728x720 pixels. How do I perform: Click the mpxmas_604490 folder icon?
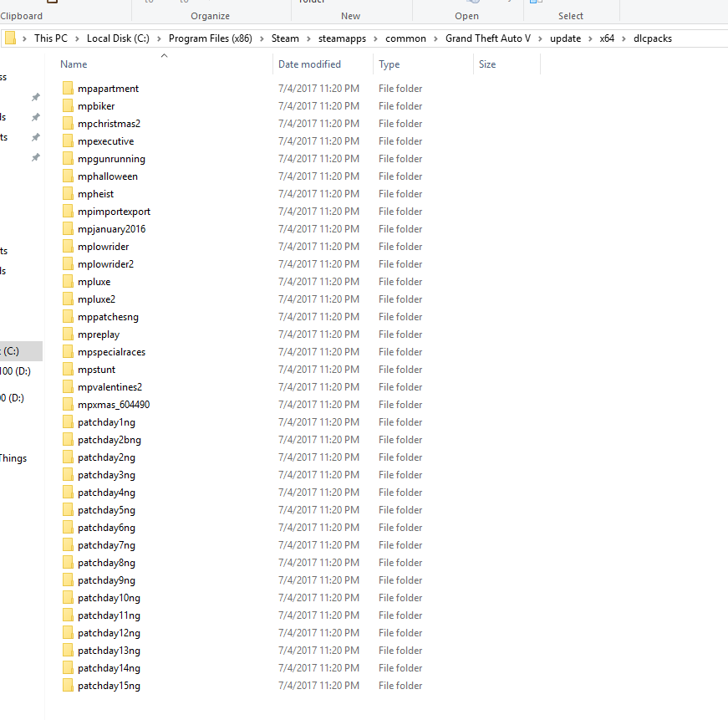tap(68, 404)
